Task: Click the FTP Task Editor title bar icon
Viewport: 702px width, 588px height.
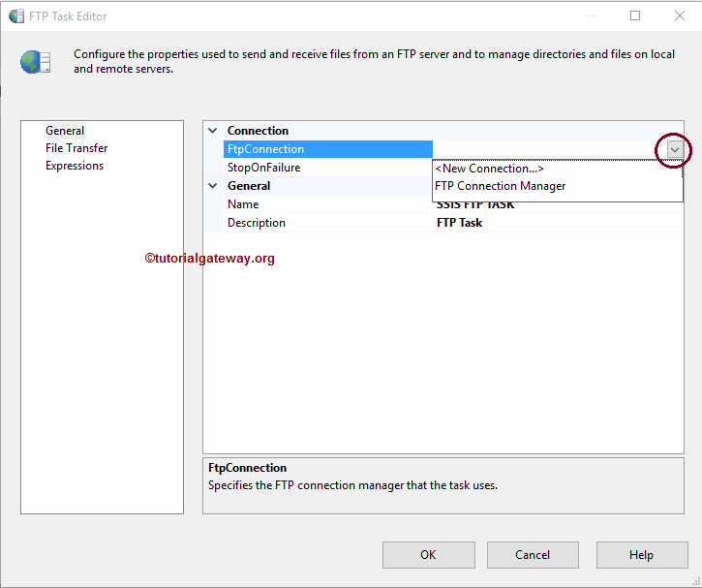Action: 16,16
